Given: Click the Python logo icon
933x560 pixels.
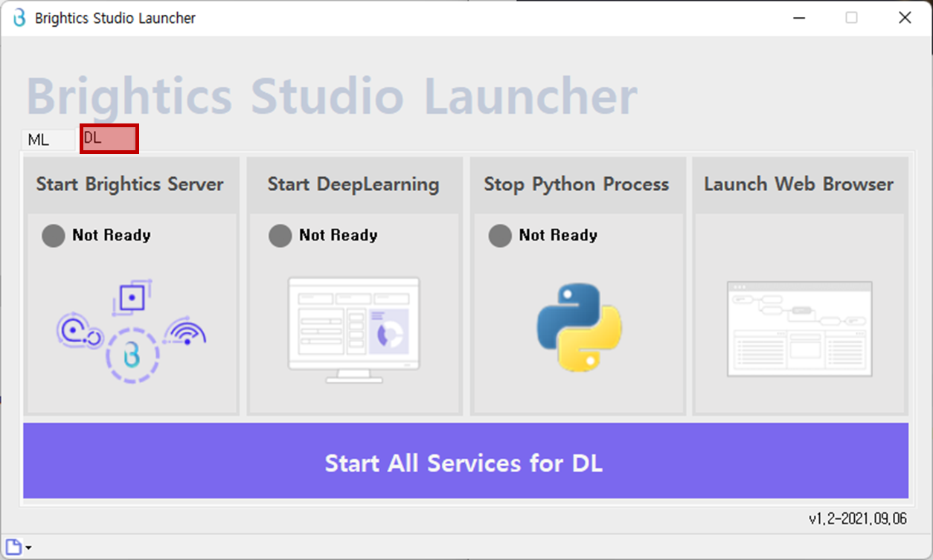Looking at the screenshot, I should click(579, 327).
